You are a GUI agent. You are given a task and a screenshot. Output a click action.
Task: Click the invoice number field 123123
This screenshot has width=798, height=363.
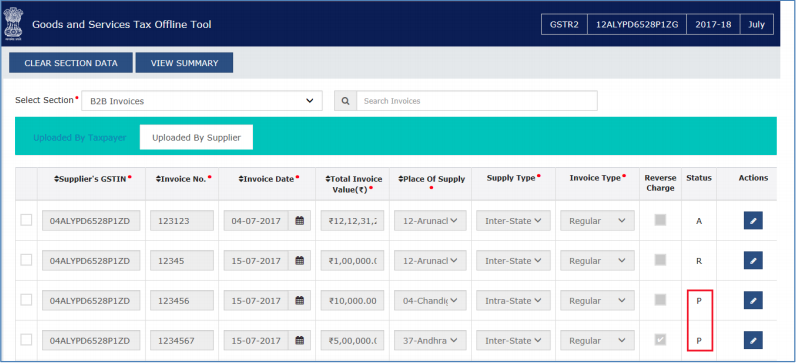182,221
